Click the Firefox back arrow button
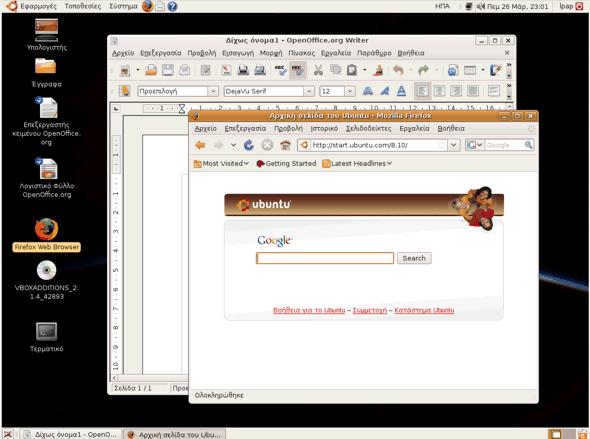 (x=200, y=145)
